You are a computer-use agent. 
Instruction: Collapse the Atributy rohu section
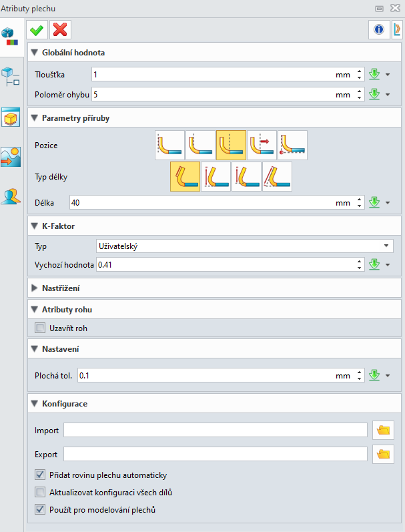click(34, 310)
